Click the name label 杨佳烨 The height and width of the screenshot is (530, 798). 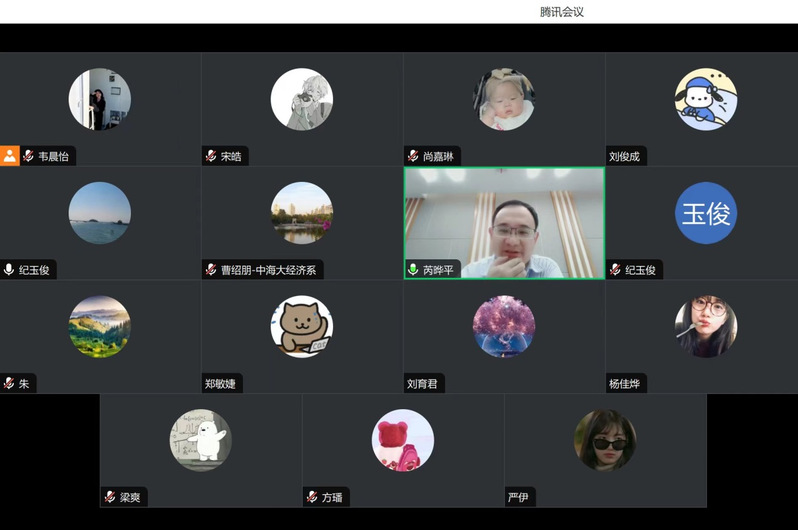point(624,383)
